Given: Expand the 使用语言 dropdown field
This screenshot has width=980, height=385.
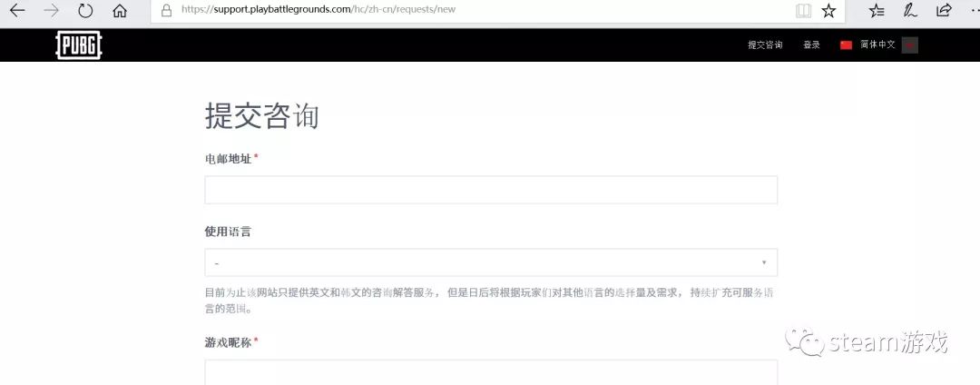Looking at the screenshot, I should click(491, 262).
